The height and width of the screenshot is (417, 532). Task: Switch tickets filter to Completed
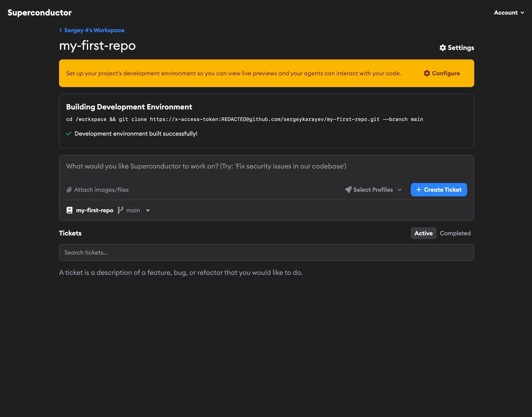(455, 233)
